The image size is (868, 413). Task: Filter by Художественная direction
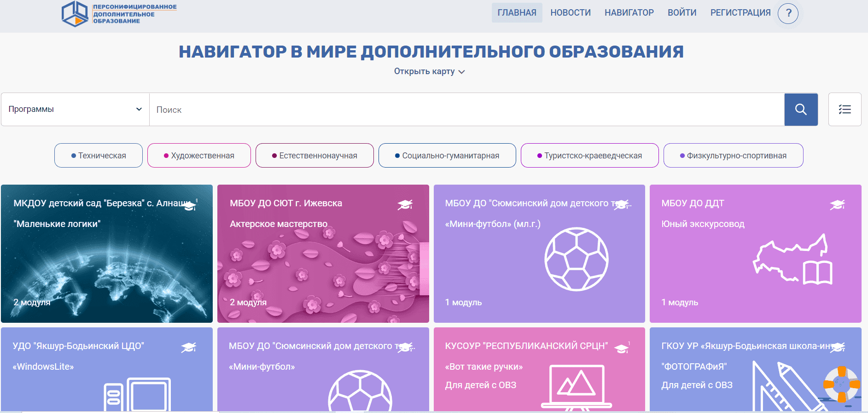[x=199, y=156]
